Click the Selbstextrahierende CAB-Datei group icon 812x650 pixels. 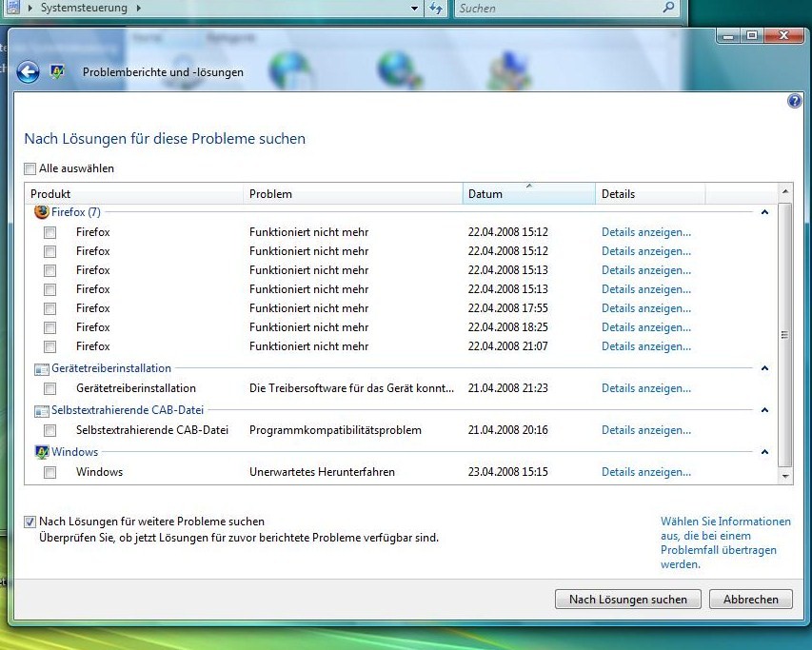point(42,411)
